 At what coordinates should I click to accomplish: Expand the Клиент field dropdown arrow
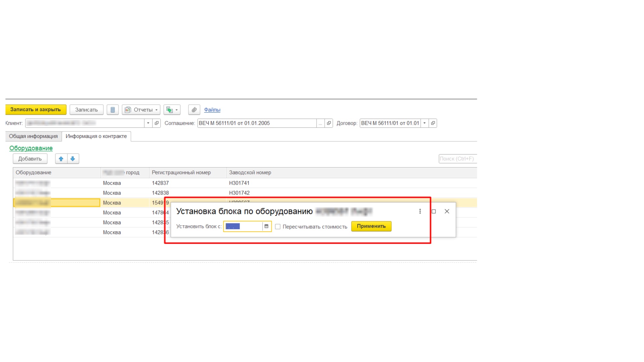click(x=148, y=123)
